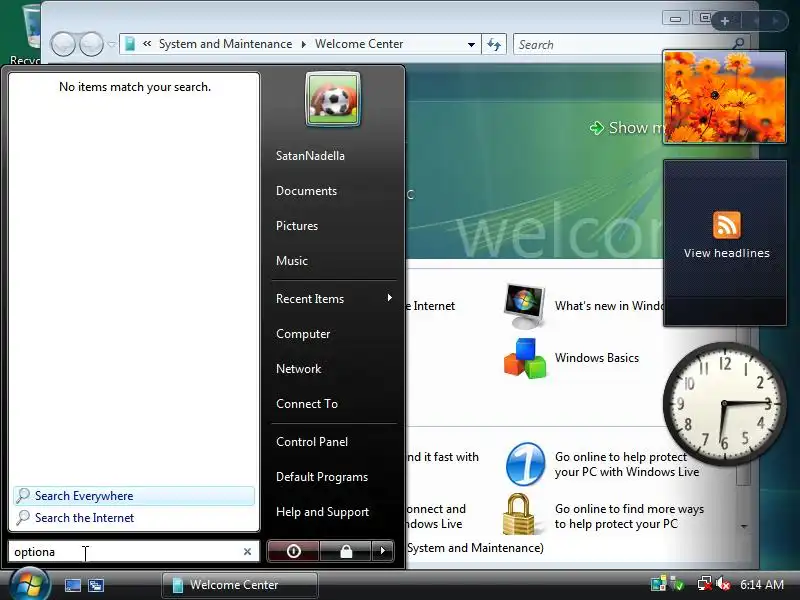This screenshot has width=800, height=600.
Task: Click the Windows Start orb
Action: pos(30,585)
